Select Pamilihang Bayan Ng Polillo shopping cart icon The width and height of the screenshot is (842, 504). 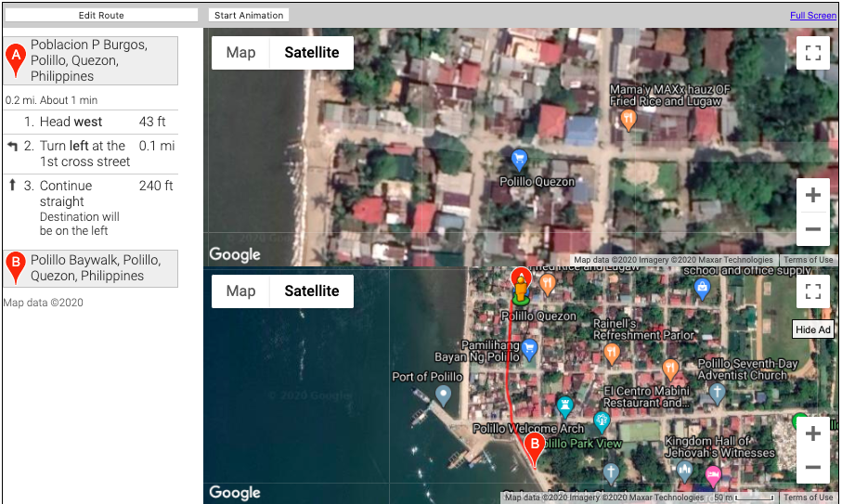click(529, 350)
